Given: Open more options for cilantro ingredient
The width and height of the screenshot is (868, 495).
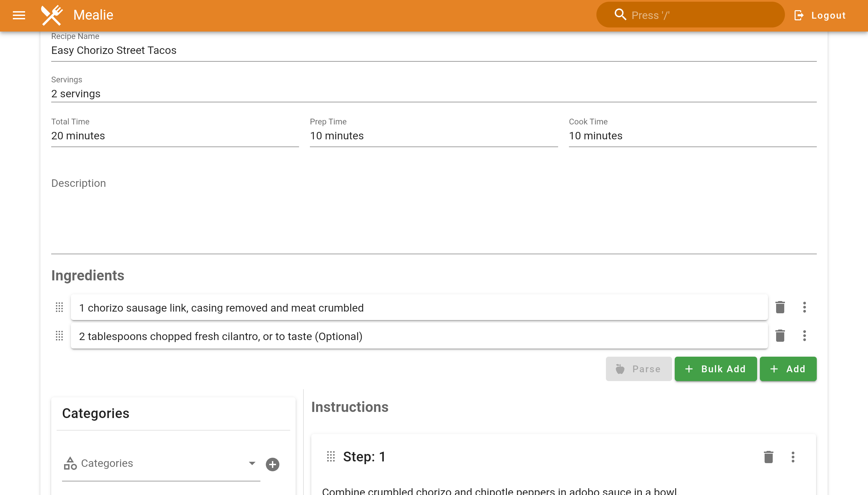Looking at the screenshot, I should pyautogui.click(x=804, y=336).
